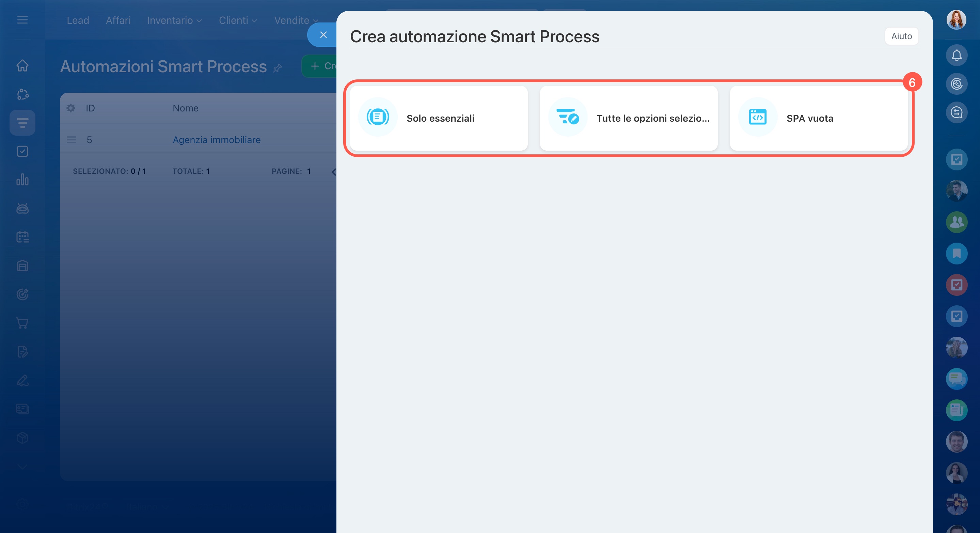The width and height of the screenshot is (980, 533).
Task: Open the calendar icon in sidebar
Action: (x=22, y=237)
